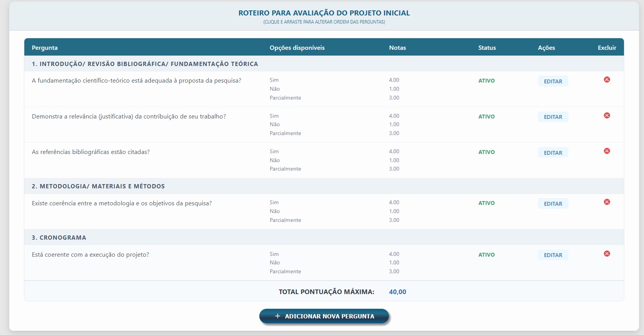Open editor for referências bibliográficas question
Screen dimensions: 644x335
pos(553,153)
